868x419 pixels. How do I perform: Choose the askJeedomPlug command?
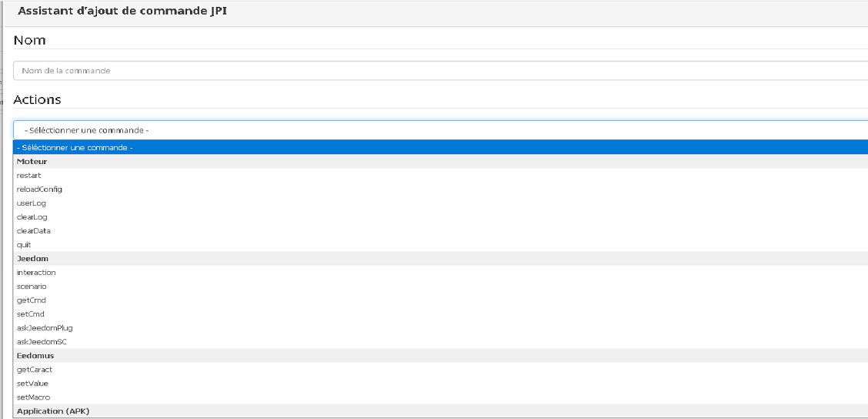(45, 328)
